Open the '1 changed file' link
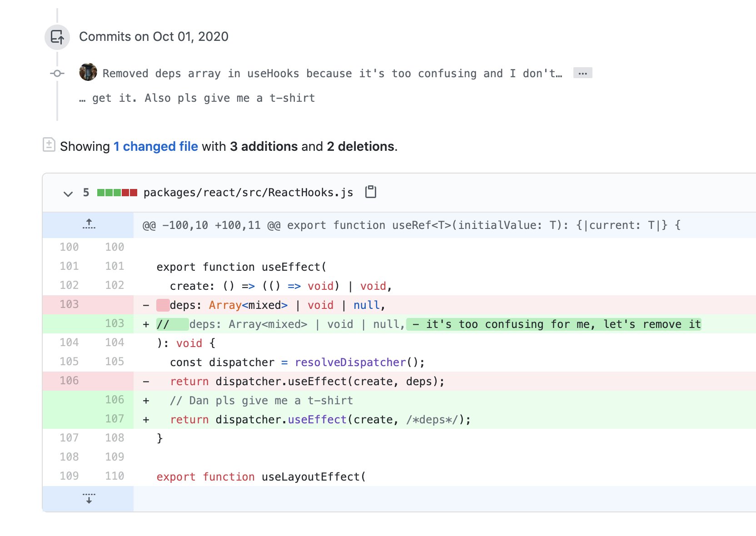 155,146
